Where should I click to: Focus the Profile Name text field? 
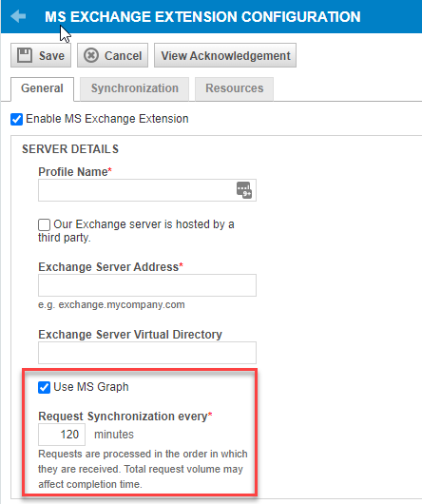pyautogui.click(x=147, y=190)
